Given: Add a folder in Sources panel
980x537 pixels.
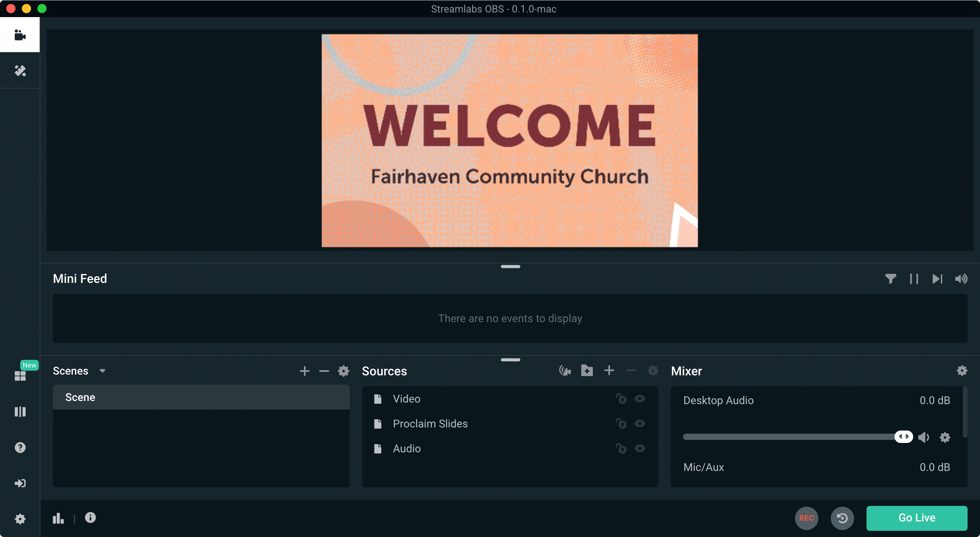Looking at the screenshot, I should pyautogui.click(x=587, y=371).
